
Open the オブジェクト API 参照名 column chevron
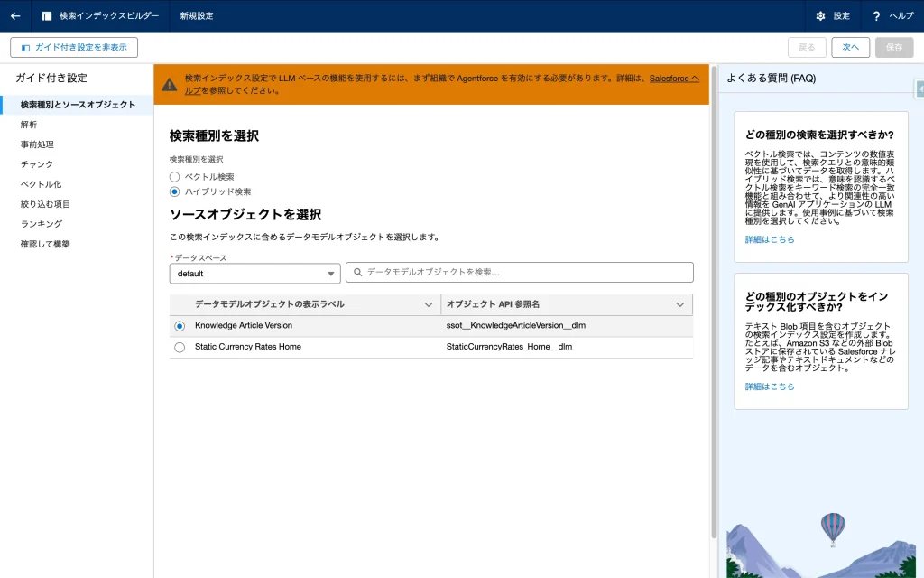(680, 304)
